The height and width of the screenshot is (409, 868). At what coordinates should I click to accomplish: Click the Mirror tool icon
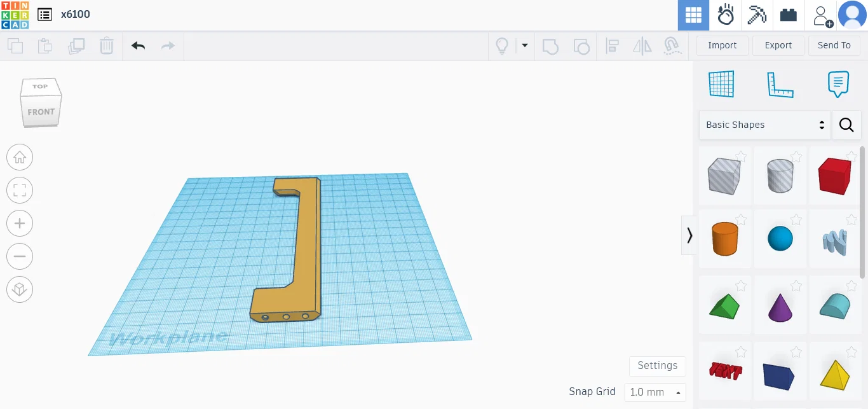click(x=642, y=46)
